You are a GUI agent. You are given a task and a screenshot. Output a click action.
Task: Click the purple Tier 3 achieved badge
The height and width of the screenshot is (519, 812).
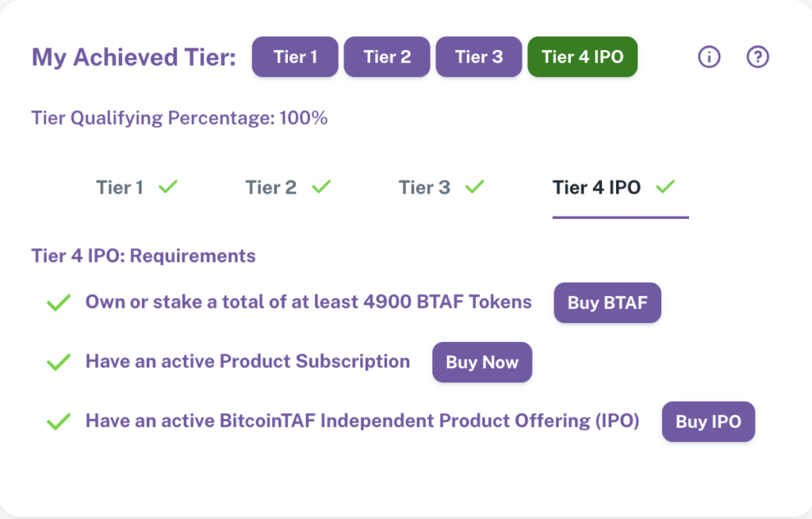click(x=479, y=56)
